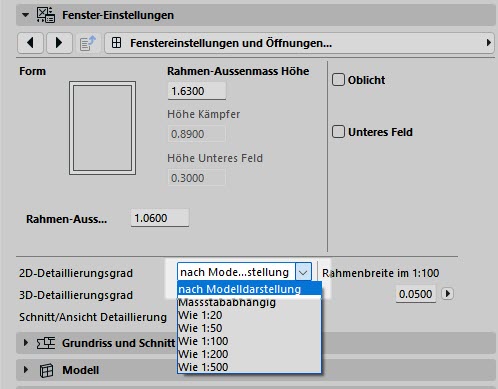Image resolution: width=498 pixels, height=389 pixels.
Task: Click the truncated Rahmen-Auss... width label
Action: pos(67,219)
